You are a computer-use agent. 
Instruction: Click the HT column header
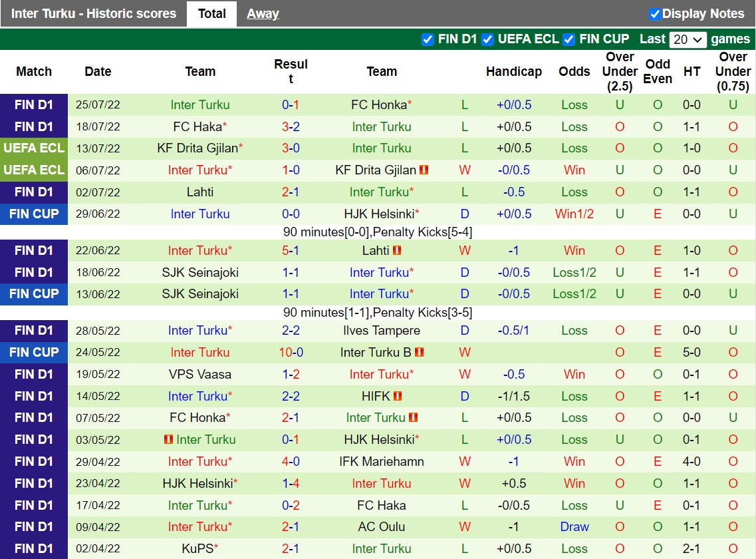pos(692,71)
